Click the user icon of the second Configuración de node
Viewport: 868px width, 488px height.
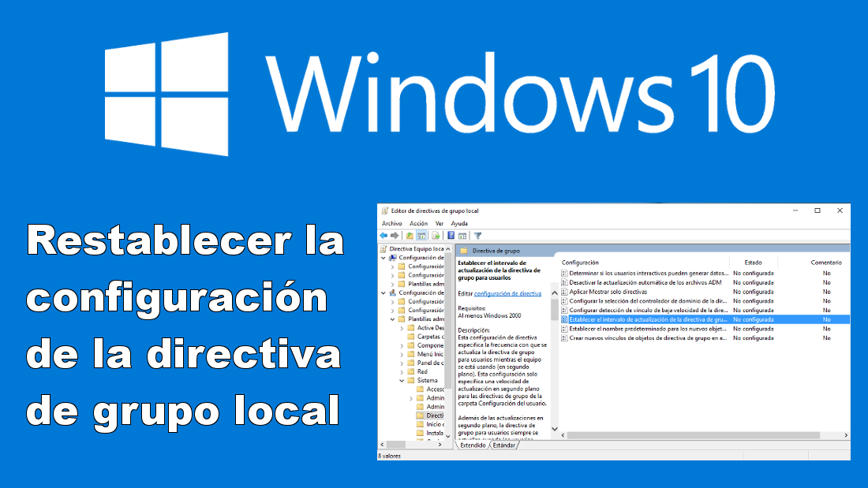(392, 292)
